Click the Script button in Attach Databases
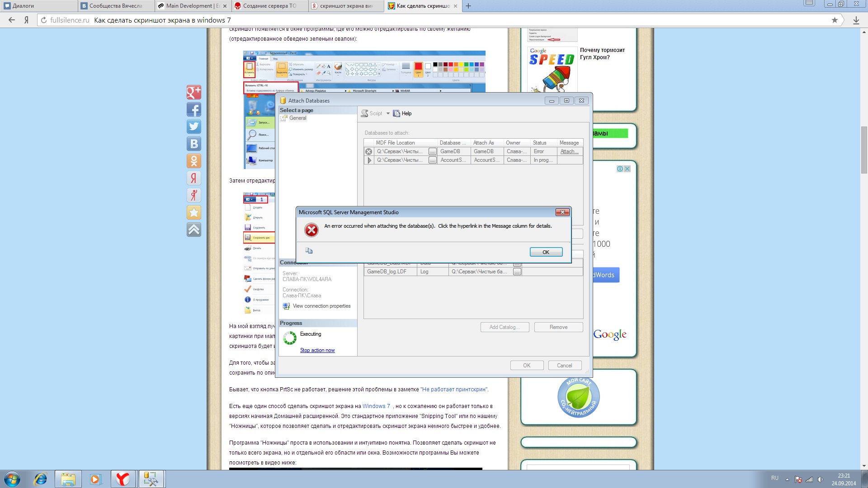Image resolution: width=868 pixels, height=488 pixels. pos(372,113)
